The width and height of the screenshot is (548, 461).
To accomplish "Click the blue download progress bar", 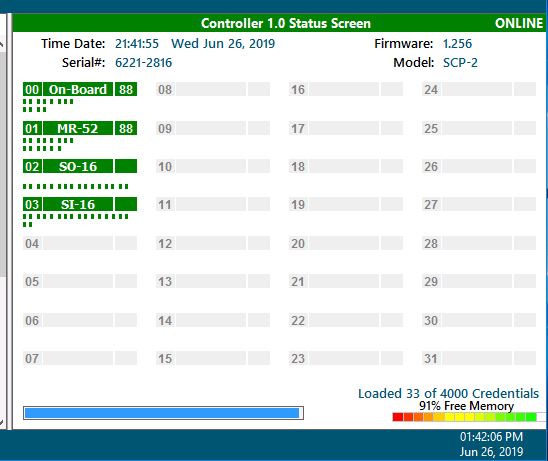I will click(x=163, y=413).
